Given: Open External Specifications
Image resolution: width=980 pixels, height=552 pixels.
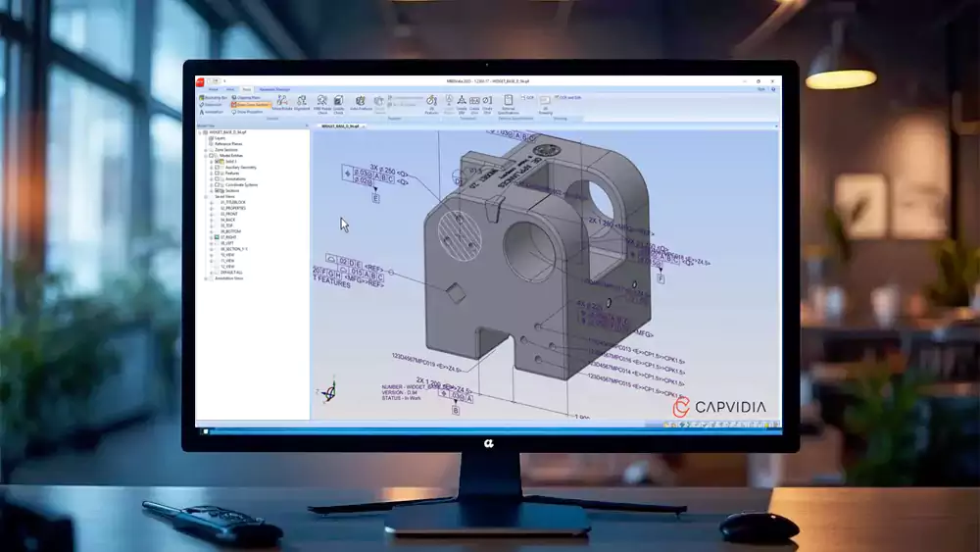Looking at the screenshot, I should pos(508,104).
